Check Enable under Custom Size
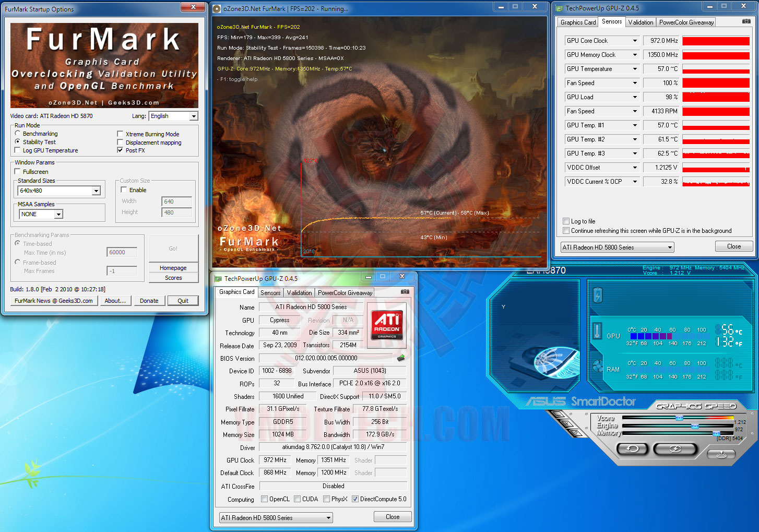This screenshot has height=532, width=759. tap(124, 190)
